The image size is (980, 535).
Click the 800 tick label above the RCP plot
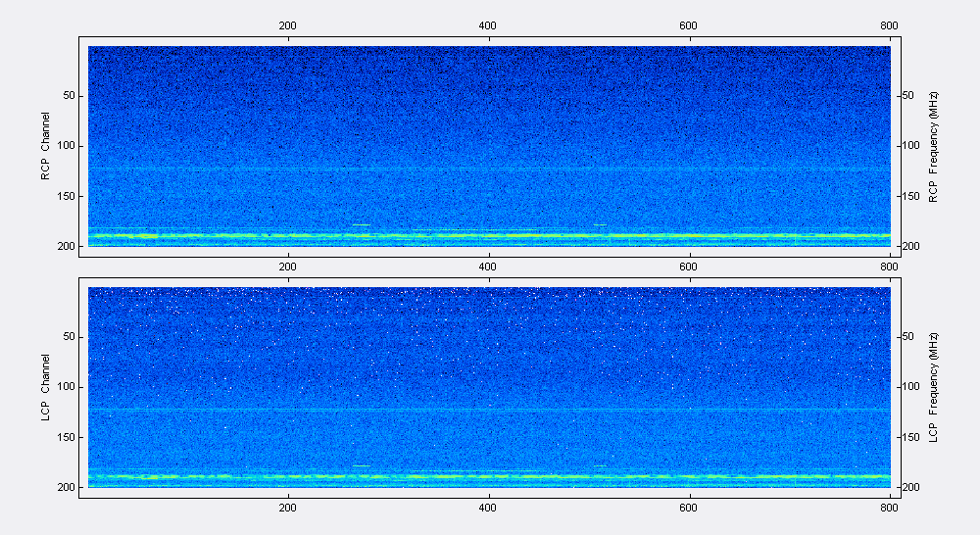889,25
